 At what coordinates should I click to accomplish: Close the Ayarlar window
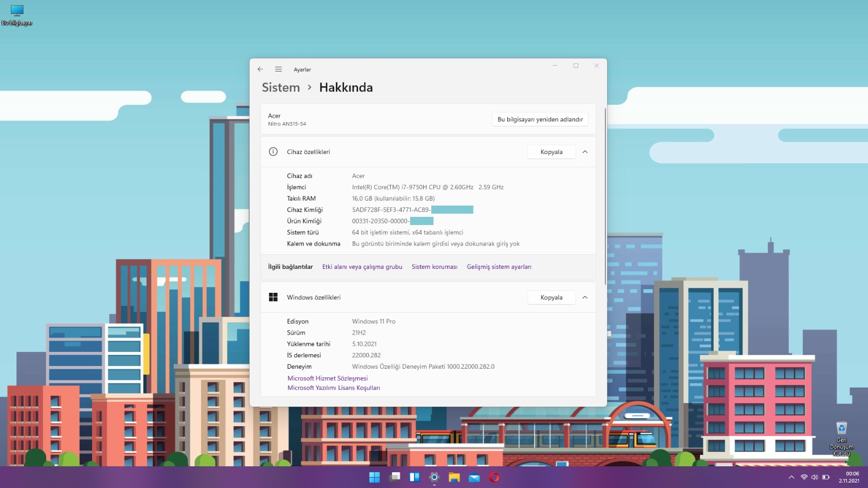pos(596,66)
